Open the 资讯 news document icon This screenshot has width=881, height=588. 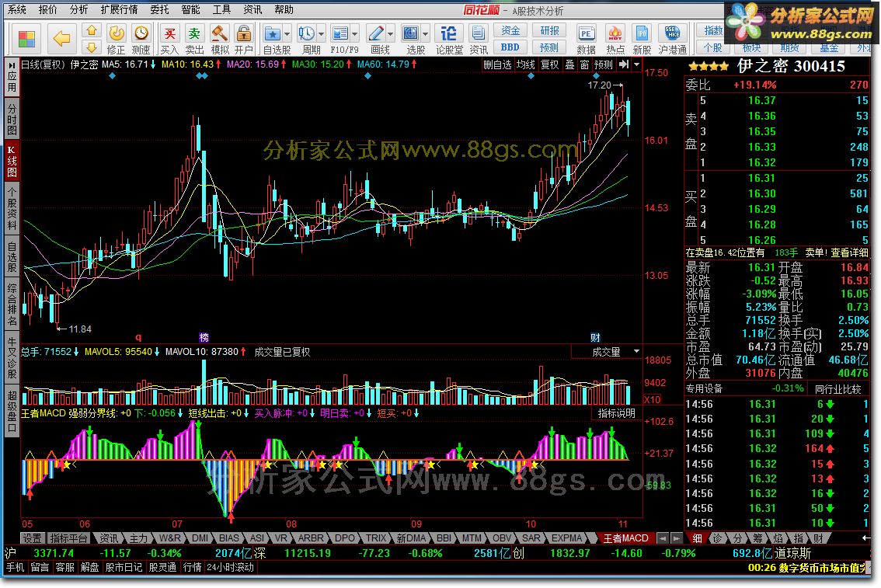(479, 40)
